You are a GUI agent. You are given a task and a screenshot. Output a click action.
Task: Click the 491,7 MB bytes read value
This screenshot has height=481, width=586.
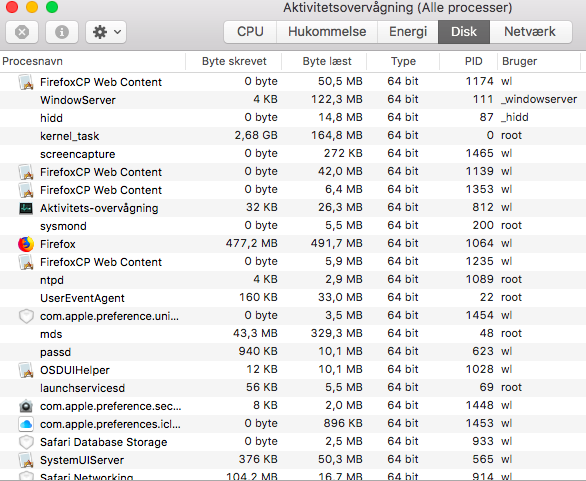tap(337, 243)
